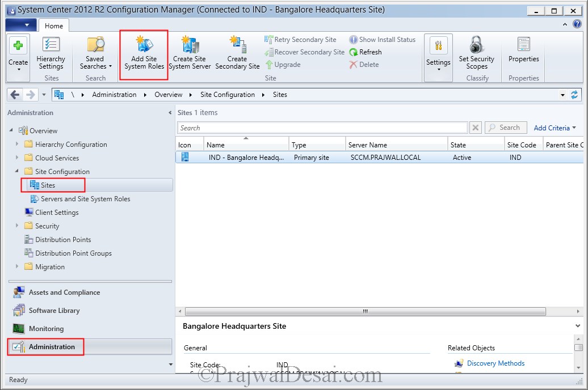The image size is (588, 390).
Task: Sort sites by Site Code column
Action: coord(524,145)
